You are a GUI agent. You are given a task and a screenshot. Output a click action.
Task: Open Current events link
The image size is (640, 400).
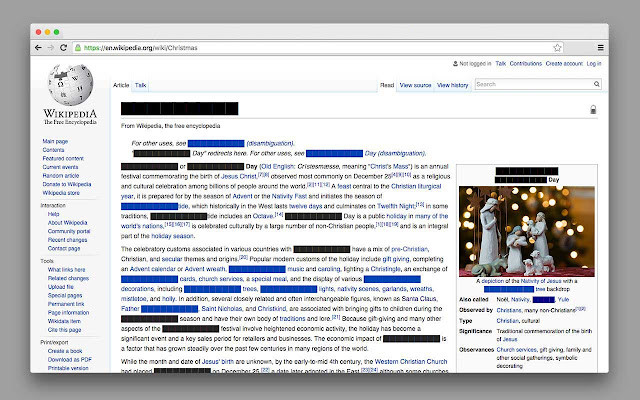point(60,167)
